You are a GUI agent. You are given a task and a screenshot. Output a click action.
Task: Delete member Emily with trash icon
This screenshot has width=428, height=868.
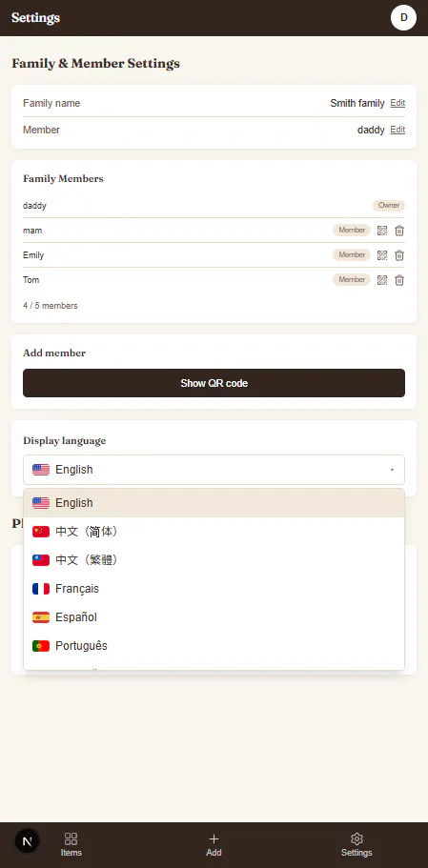(399, 255)
